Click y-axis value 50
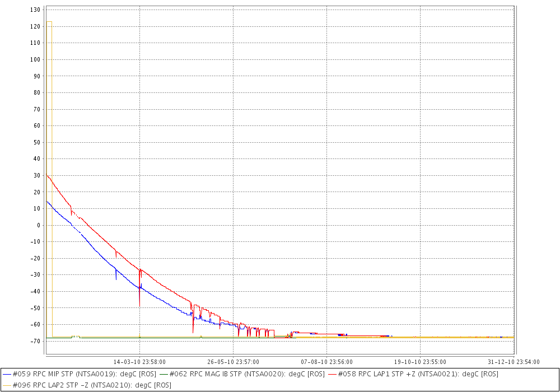Viewport: 560px width, 392px height. (36, 142)
